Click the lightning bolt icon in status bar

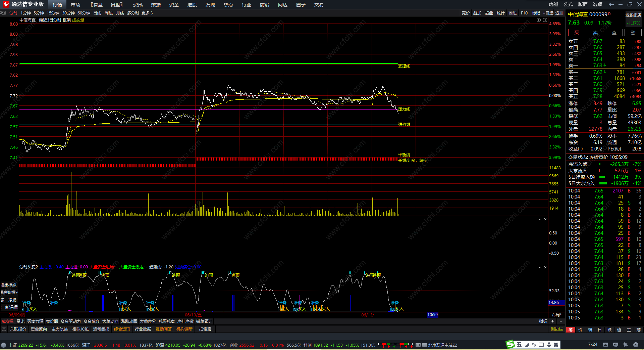[x=636, y=345]
